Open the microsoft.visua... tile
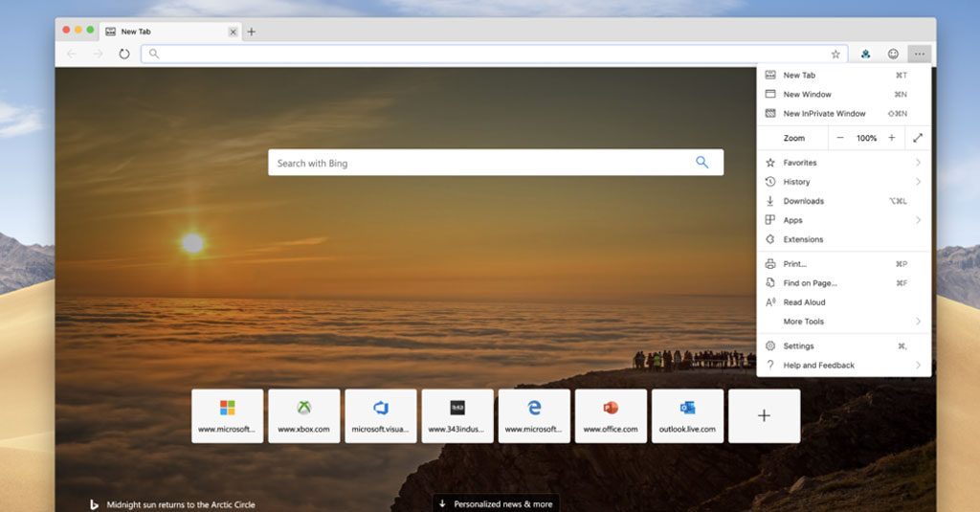Viewport: 980px width, 512px height. point(381,415)
